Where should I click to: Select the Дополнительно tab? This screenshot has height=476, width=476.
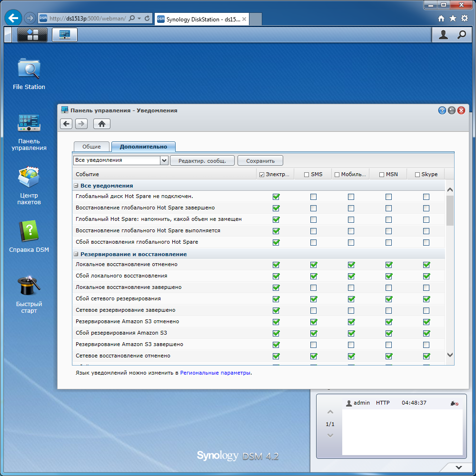[143, 147]
